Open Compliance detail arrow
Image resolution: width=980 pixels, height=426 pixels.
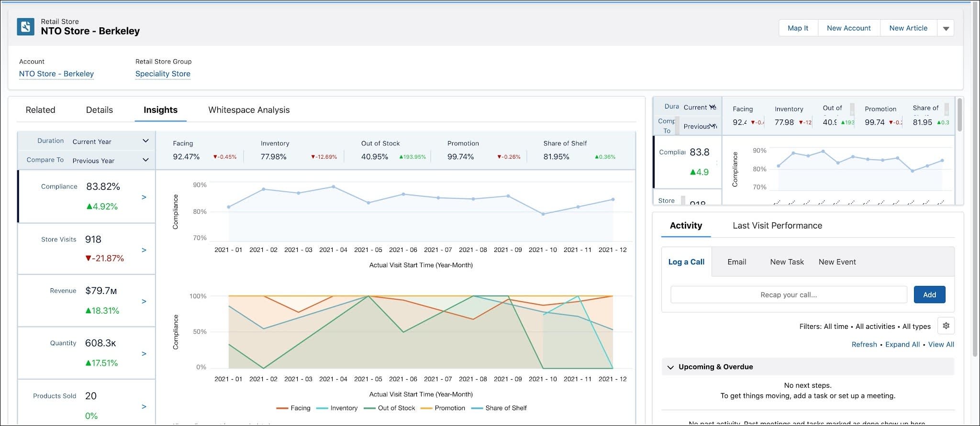tap(144, 197)
